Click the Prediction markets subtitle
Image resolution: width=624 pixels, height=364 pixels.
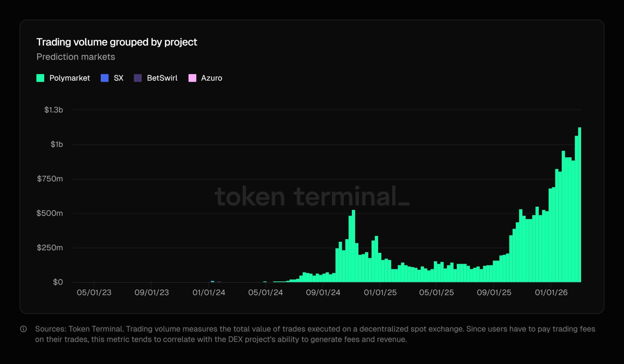[x=76, y=57]
